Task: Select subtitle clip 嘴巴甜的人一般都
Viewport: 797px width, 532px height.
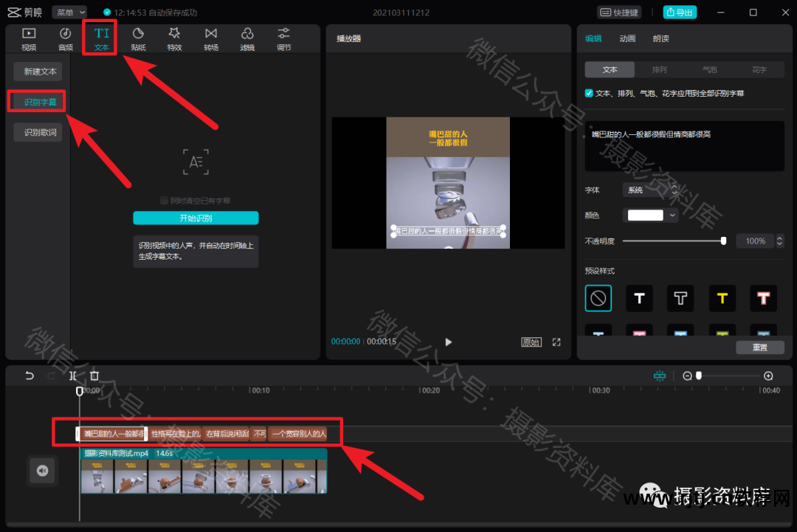Action: (112, 433)
